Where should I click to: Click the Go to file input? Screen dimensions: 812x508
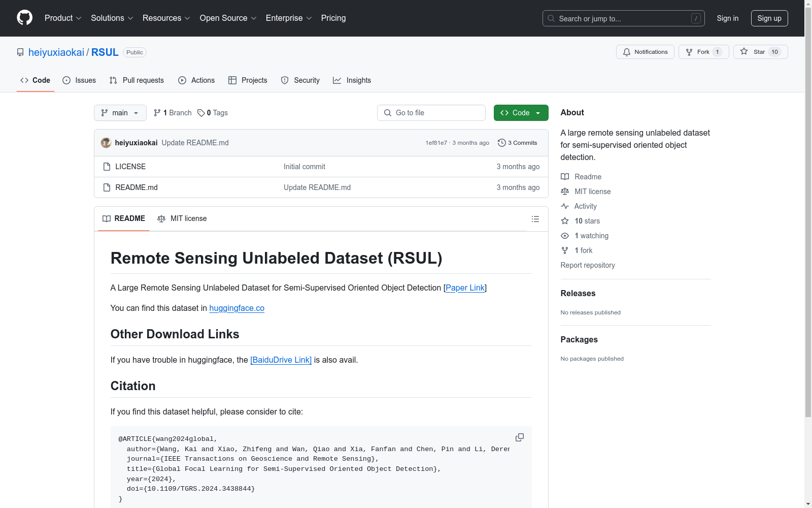click(431, 113)
